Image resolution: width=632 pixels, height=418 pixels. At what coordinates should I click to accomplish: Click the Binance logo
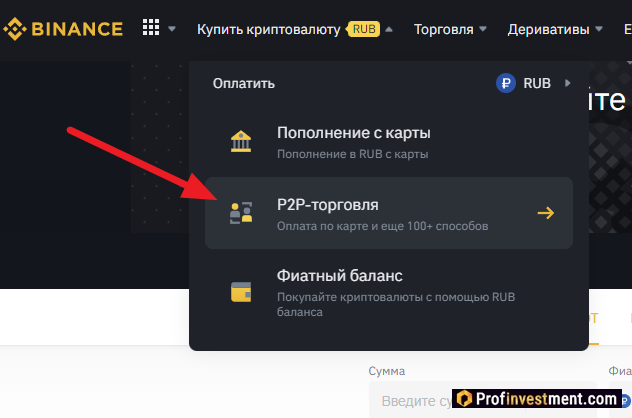[63, 29]
